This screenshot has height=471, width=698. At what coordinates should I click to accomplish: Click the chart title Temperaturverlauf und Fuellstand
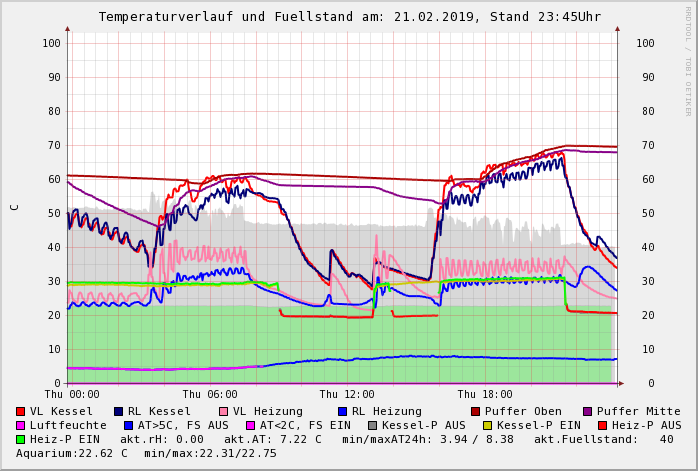[349, 17]
